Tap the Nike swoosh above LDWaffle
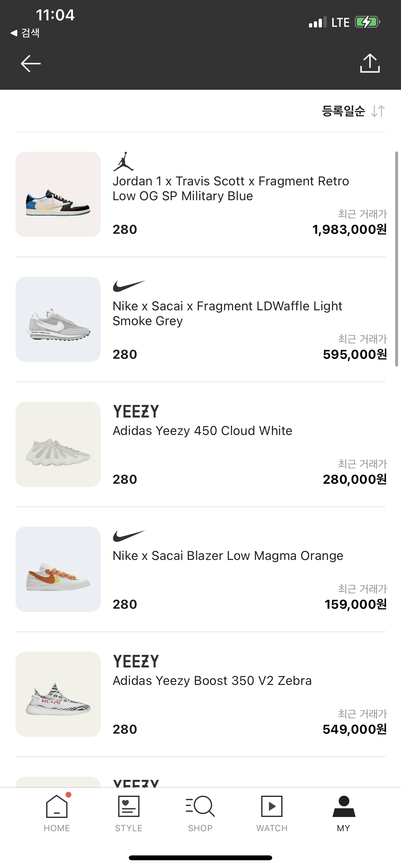The width and height of the screenshot is (401, 868). tap(129, 286)
